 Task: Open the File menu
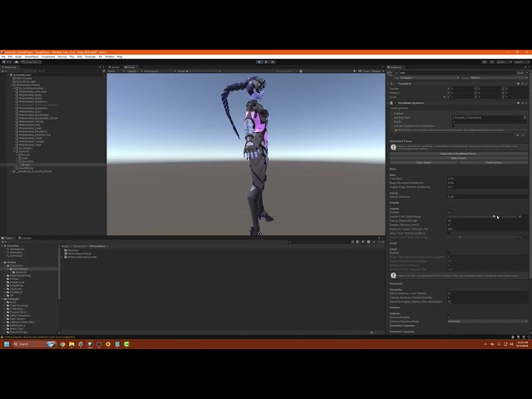click(3, 57)
